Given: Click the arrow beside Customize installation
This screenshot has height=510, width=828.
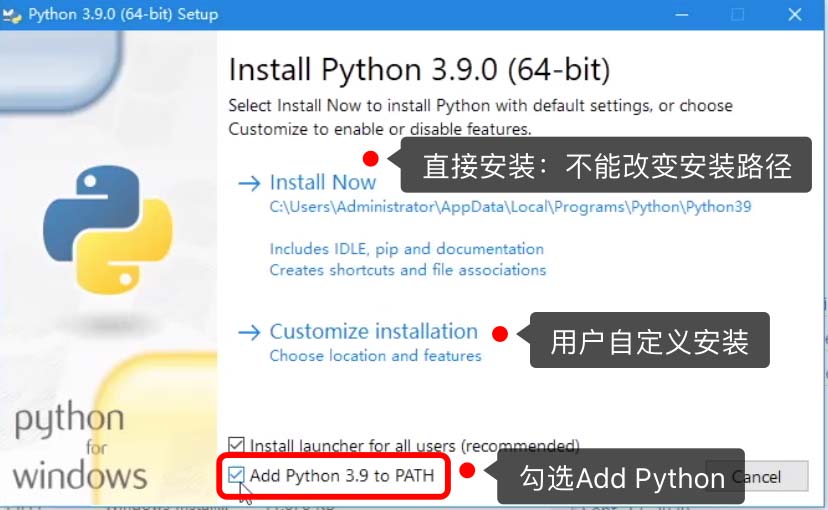Looking at the screenshot, I should (249, 332).
